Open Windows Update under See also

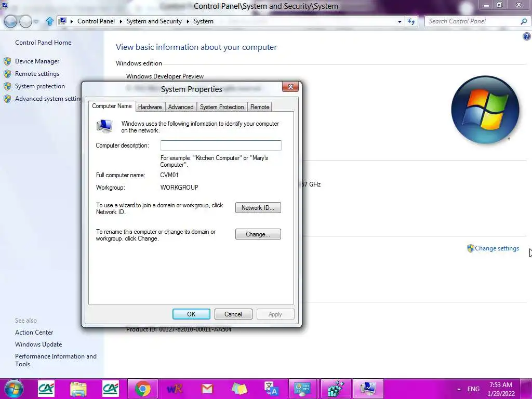[38, 344]
